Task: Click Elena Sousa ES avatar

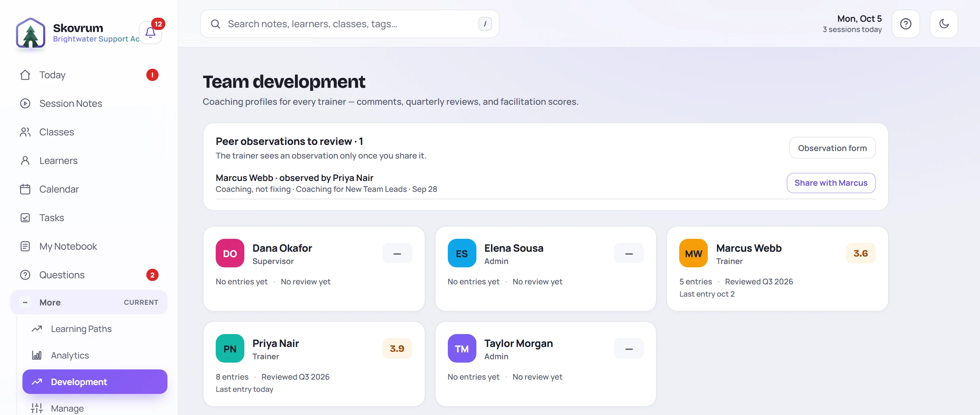Action: pos(461,253)
